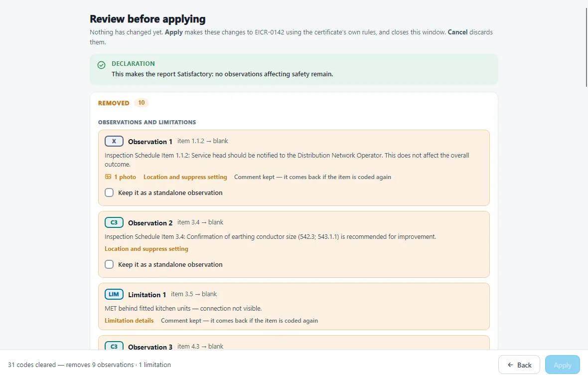Viewport: 588px width, 379px height.
Task: Open Location and suppress setting for Observation 1
Action: click(185, 177)
